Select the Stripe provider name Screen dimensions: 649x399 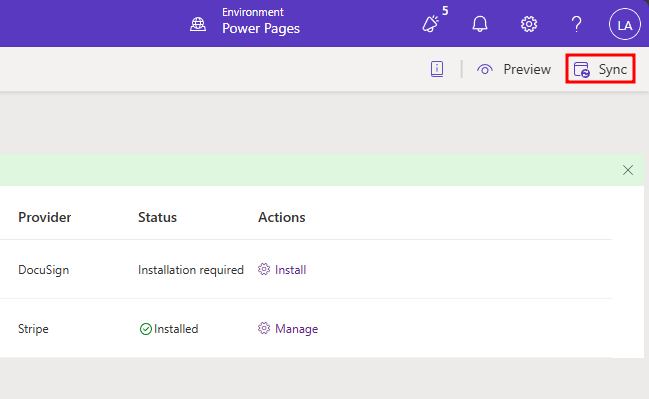coord(33,329)
